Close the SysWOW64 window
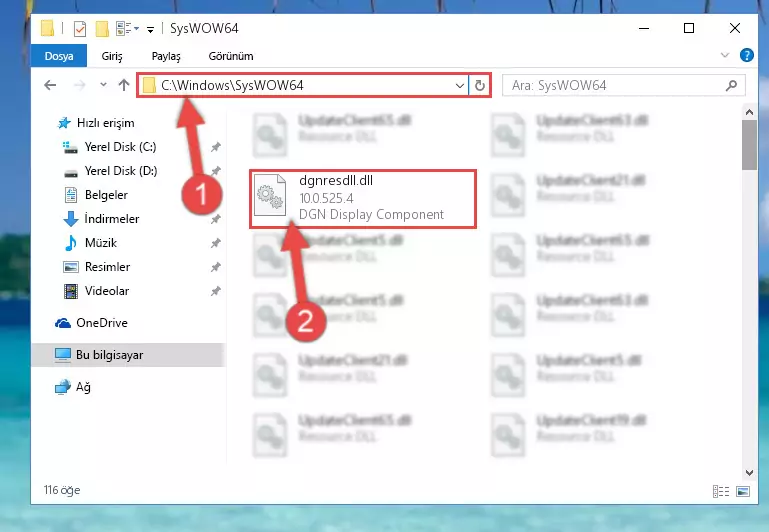Image resolution: width=769 pixels, height=532 pixels. click(x=735, y=28)
